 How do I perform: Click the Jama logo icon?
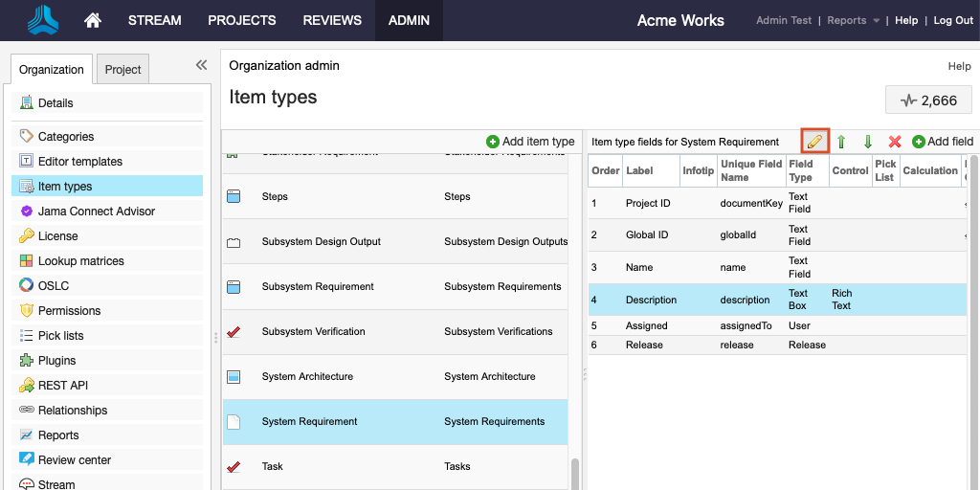tap(42, 20)
